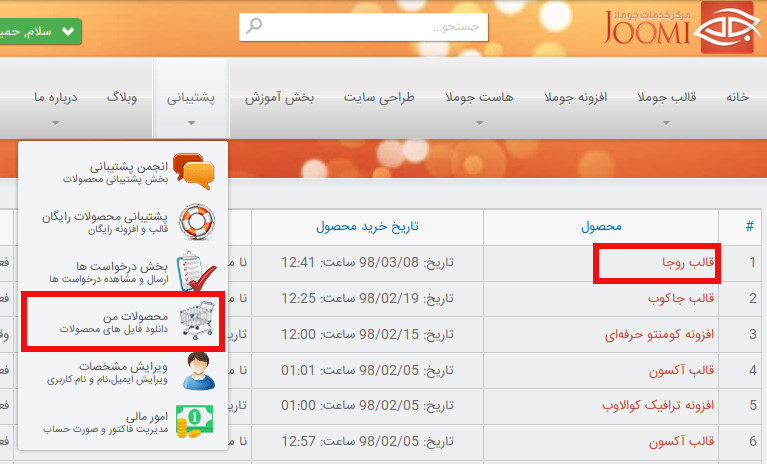Open قالب آکسون link in row 6
The image size is (767, 464).
point(681,442)
